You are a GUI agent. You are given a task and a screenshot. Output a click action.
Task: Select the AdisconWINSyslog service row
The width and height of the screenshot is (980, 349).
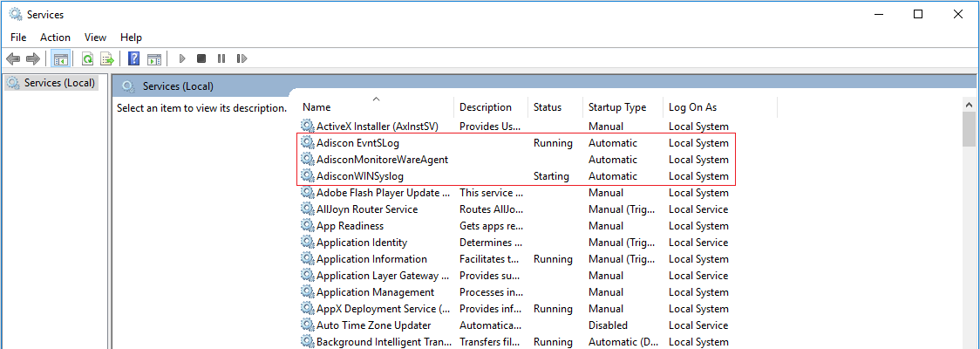click(360, 176)
